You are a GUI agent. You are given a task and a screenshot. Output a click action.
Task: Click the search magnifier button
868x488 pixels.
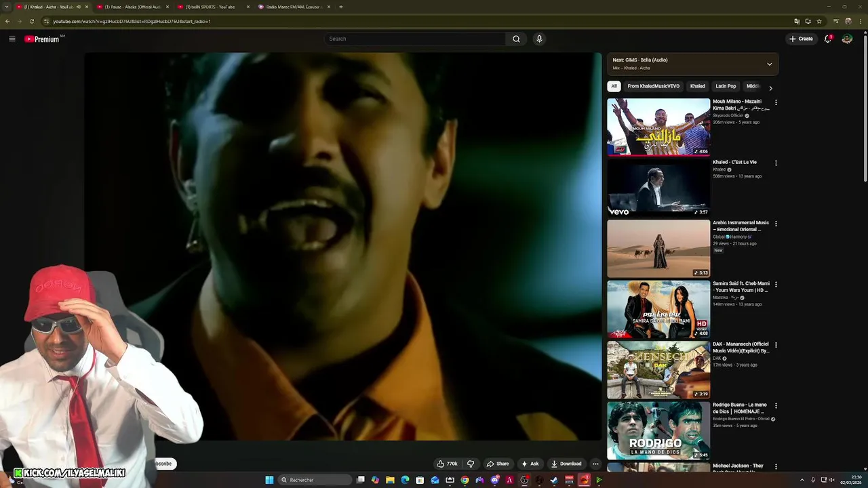click(516, 39)
